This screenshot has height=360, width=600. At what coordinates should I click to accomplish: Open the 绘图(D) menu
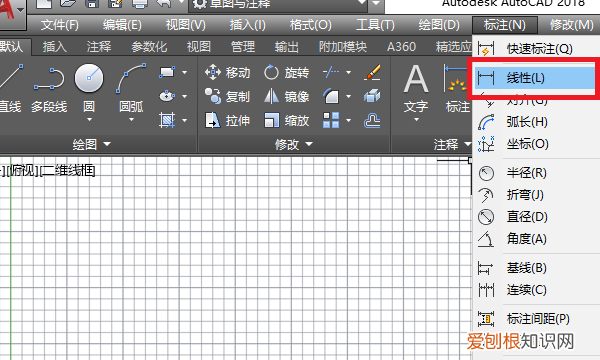(439, 25)
